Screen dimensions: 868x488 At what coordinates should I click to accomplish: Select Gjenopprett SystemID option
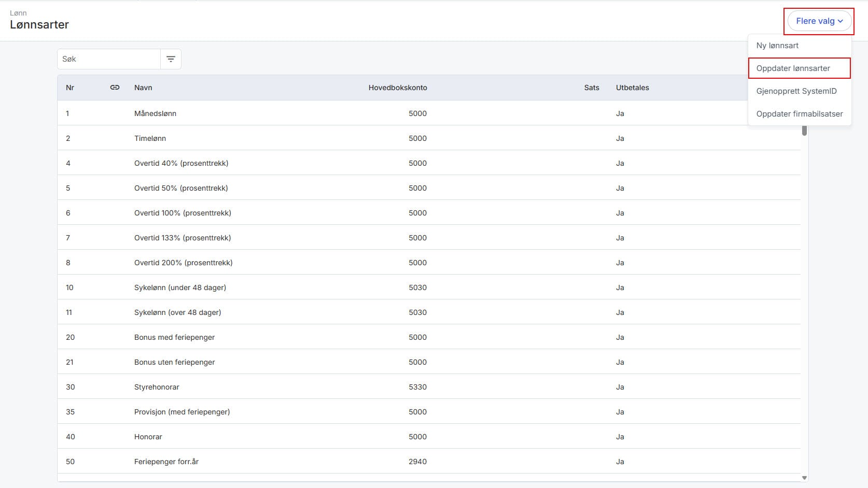click(796, 91)
